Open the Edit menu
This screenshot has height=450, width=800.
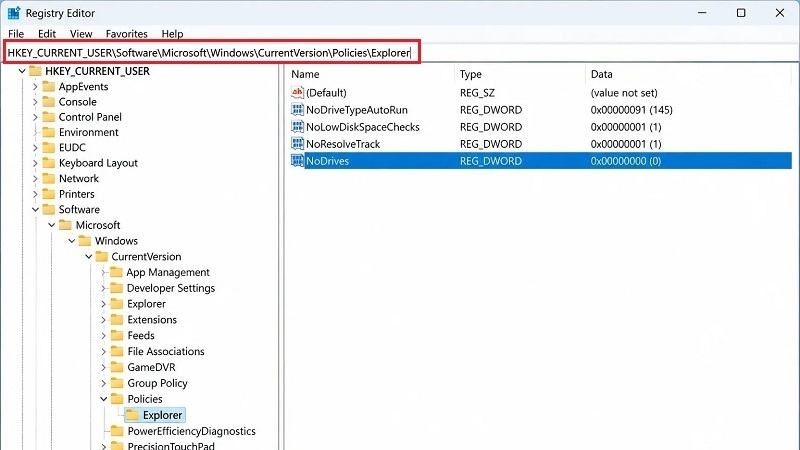[47, 34]
